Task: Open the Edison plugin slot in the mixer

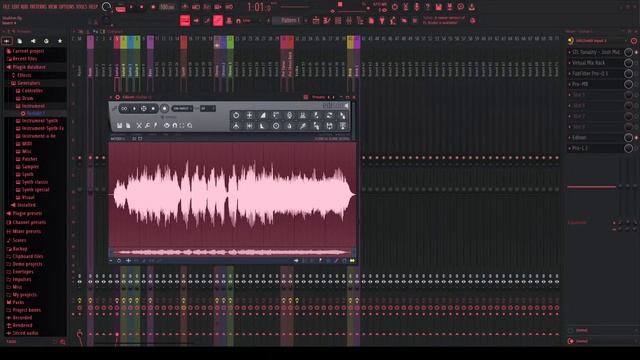Action: pos(596,138)
